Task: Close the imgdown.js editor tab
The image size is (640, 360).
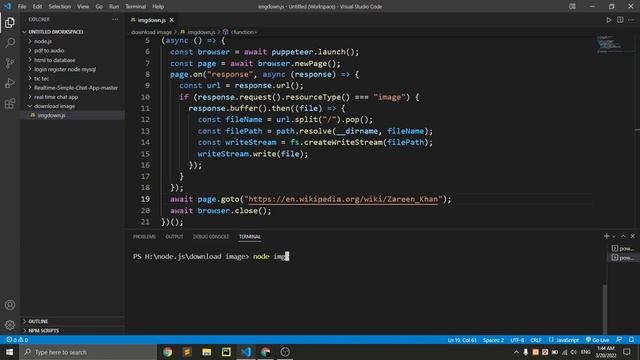Action: pos(172,20)
